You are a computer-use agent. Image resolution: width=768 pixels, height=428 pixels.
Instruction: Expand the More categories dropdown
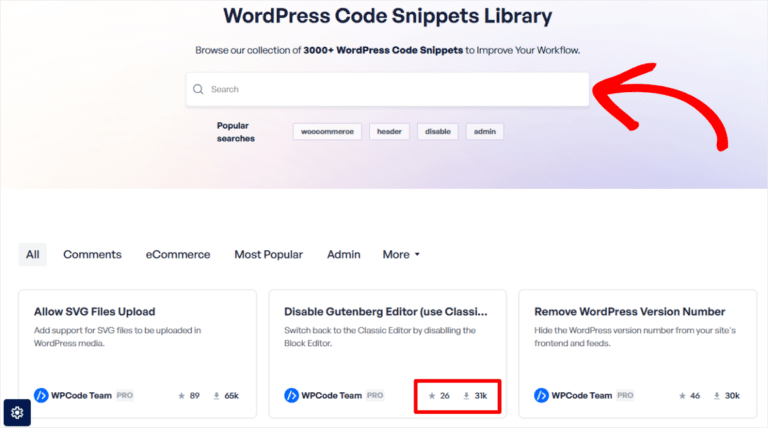(401, 255)
